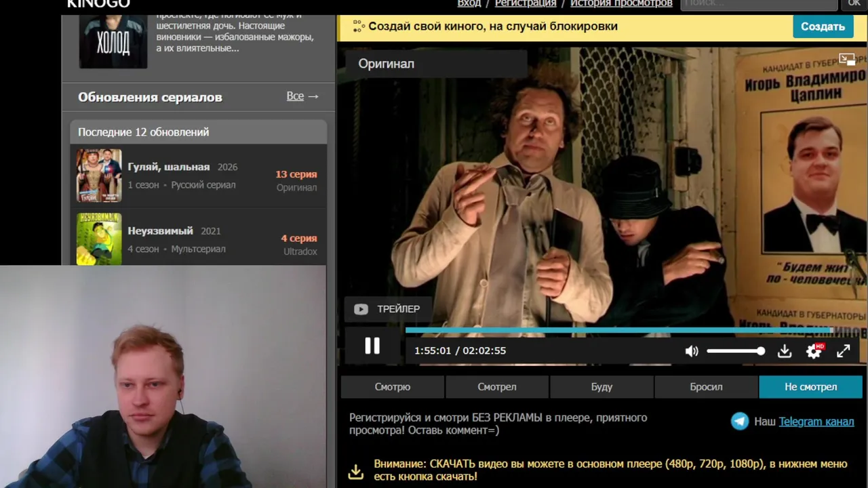Click the 'Создать' button

pyautogui.click(x=823, y=26)
